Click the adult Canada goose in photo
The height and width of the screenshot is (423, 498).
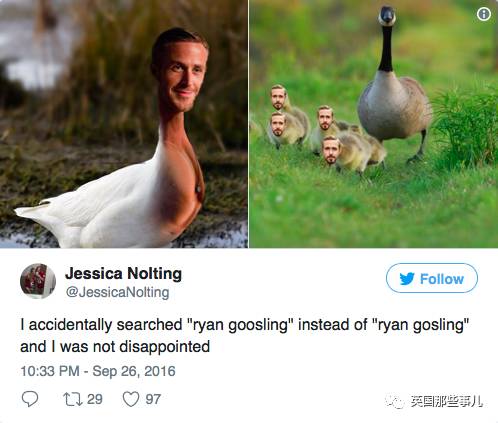click(x=394, y=87)
